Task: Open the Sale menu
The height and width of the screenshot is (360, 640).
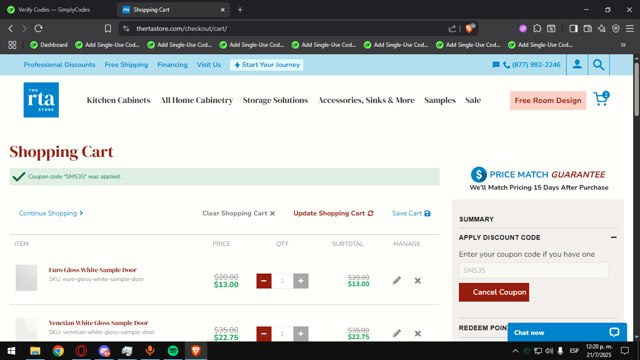Action: (473, 100)
